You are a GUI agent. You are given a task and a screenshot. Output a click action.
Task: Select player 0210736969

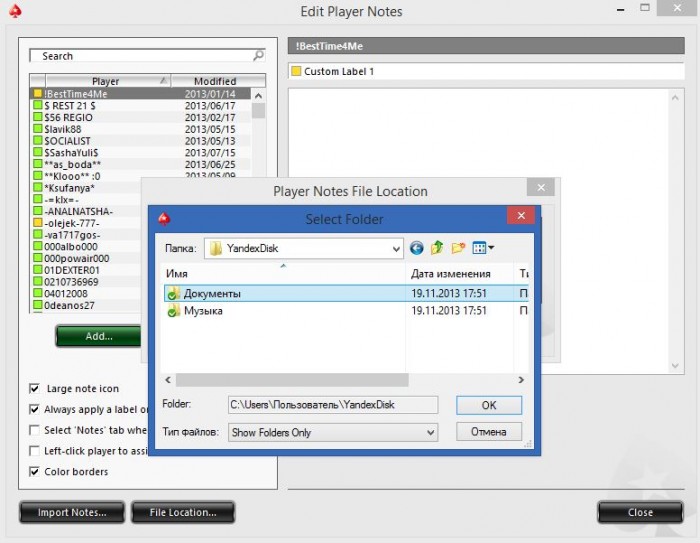[x=87, y=282]
